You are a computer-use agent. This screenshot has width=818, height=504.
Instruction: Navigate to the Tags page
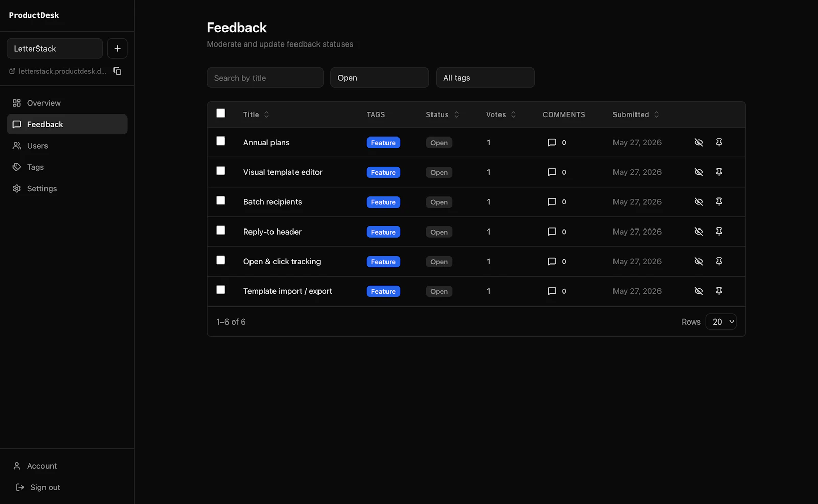coord(67,167)
